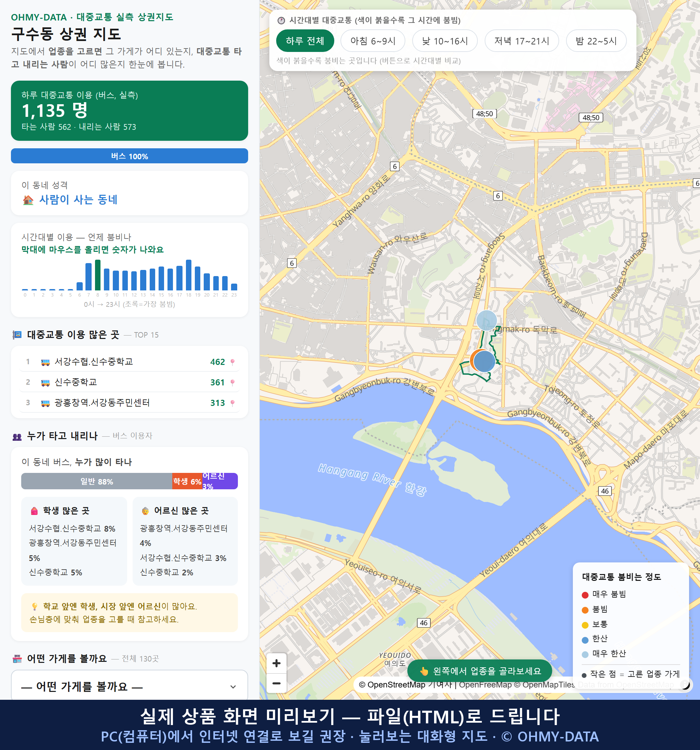Click the green peak bar at hour 8
This screenshot has width=700, height=750.
click(98, 275)
